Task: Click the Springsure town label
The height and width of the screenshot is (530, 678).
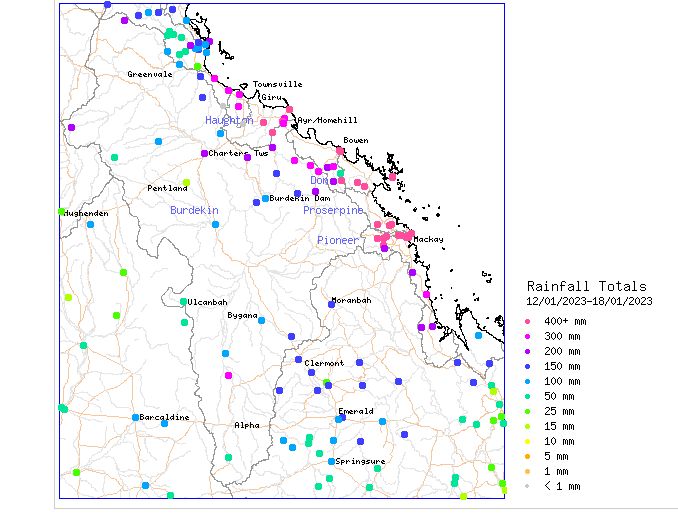Action: pyautogui.click(x=360, y=461)
